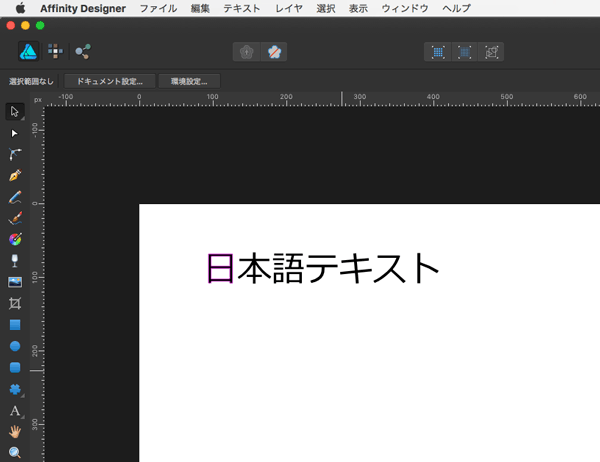Select the Pen tool
Image resolution: width=600 pixels, height=462 pixels.
coord(15,176)
